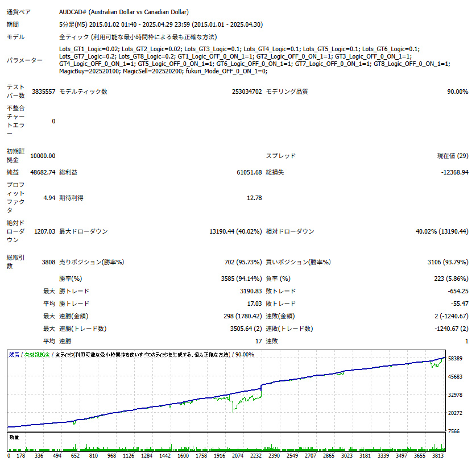Click largest loss trade value -654.25

coord(458,292)
